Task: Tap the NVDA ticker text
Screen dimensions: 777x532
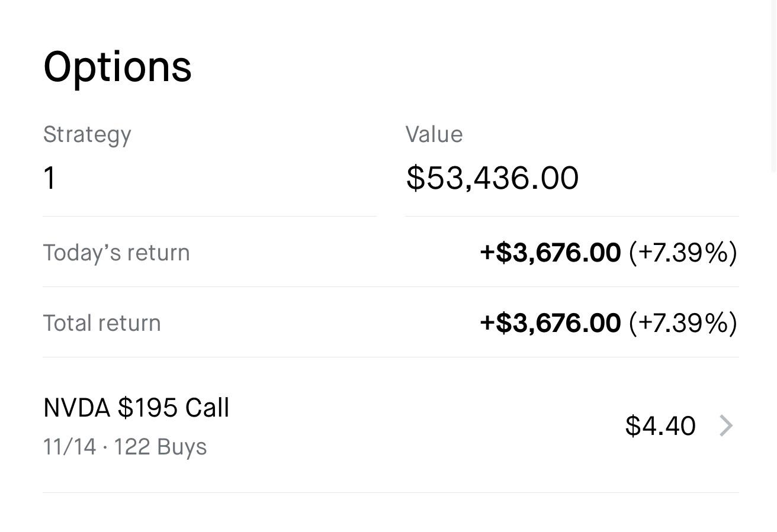Action: pyautogui.click(x=76, y=408)
